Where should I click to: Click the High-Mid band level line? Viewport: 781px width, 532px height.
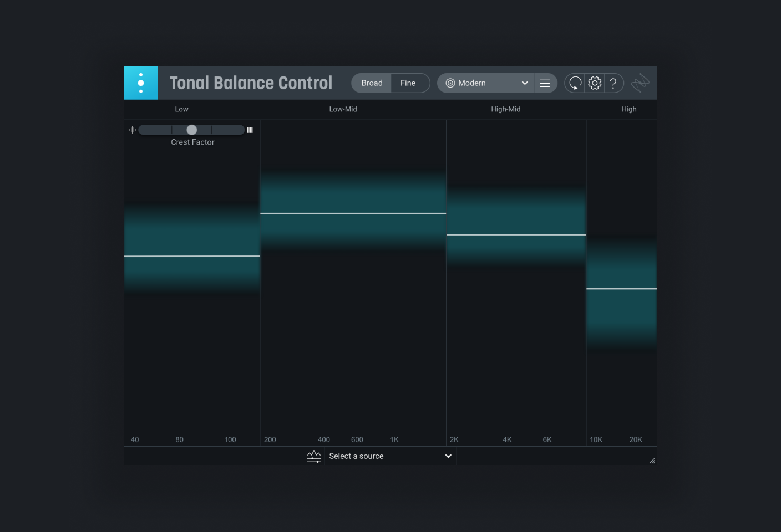[516, 235]
